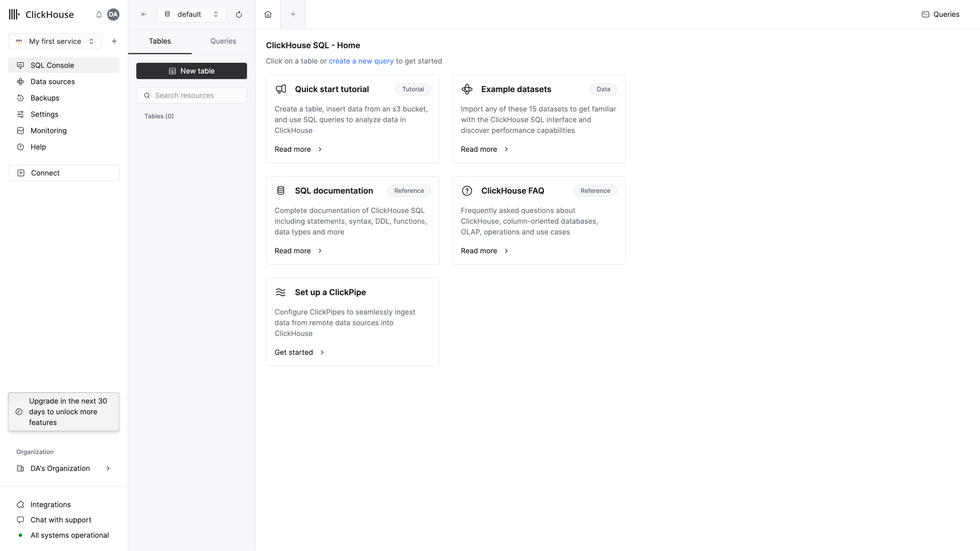Viewport: 980px width, 551px height.
Task: Click the Search resources input field
Action: click(192, 95)
